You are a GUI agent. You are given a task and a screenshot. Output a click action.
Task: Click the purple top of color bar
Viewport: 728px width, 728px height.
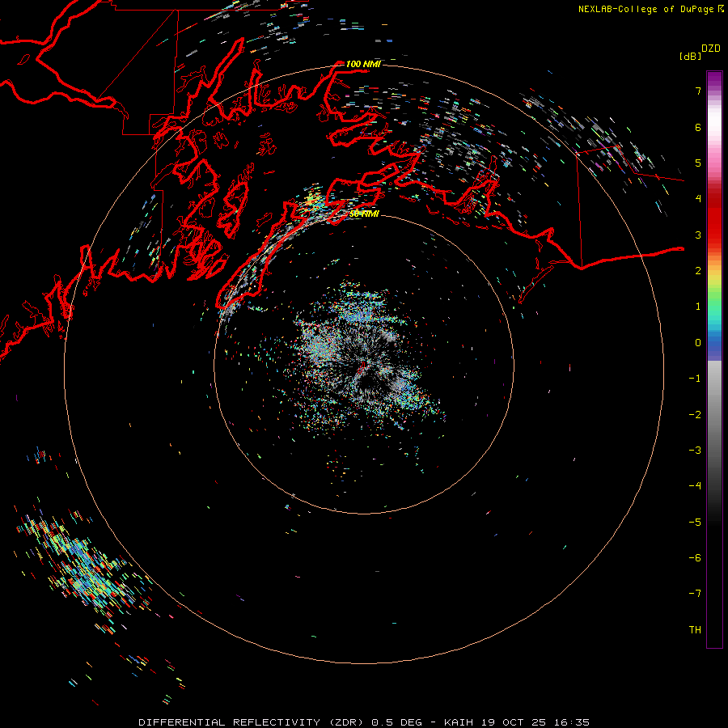click(714, 78)
